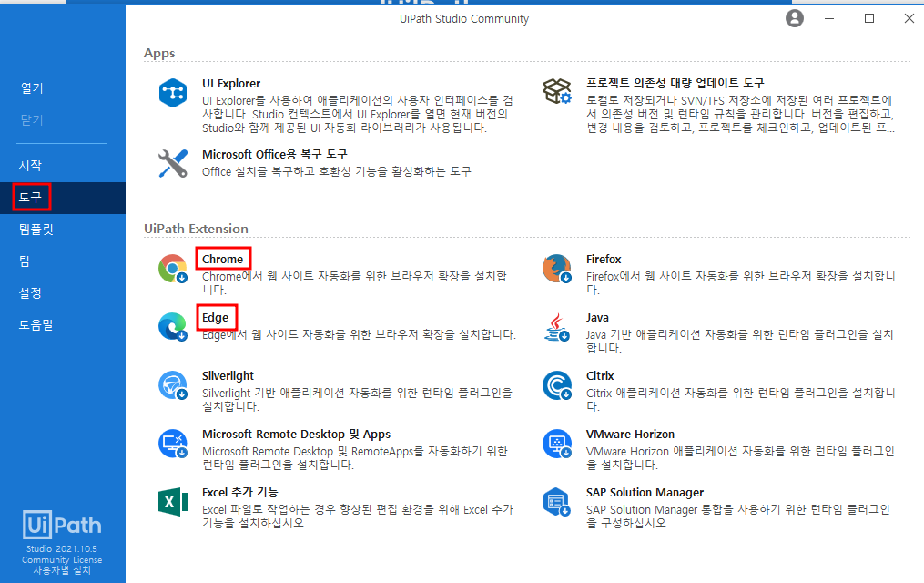The width and height of the screenshot is (924, 583).
Task: Click the Excel 추가 기능 title
Action: click(239, 492)
